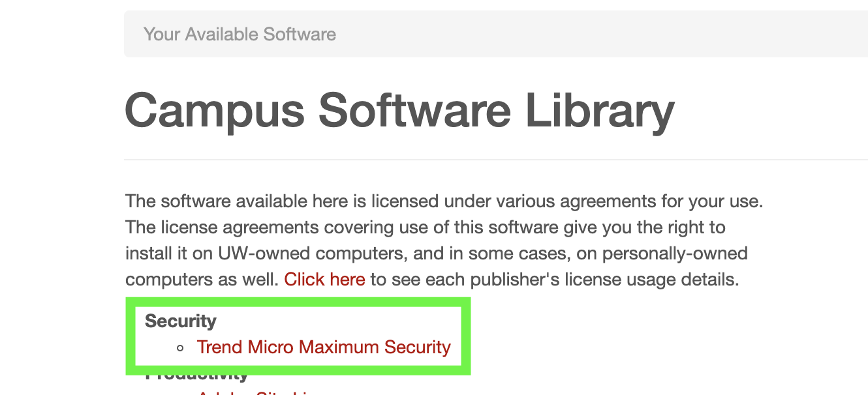
Task: Click the phrase 'UW-owned computers' in the paragraph
Action: (315, 253)
